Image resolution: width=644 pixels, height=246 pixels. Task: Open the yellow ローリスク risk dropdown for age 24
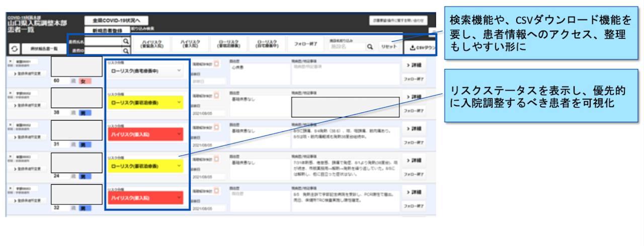point(146,166)
